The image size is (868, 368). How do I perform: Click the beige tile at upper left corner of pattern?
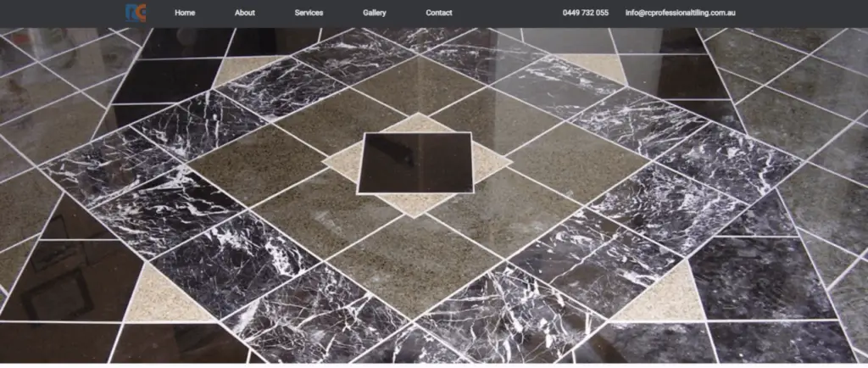tap(246, 68)
